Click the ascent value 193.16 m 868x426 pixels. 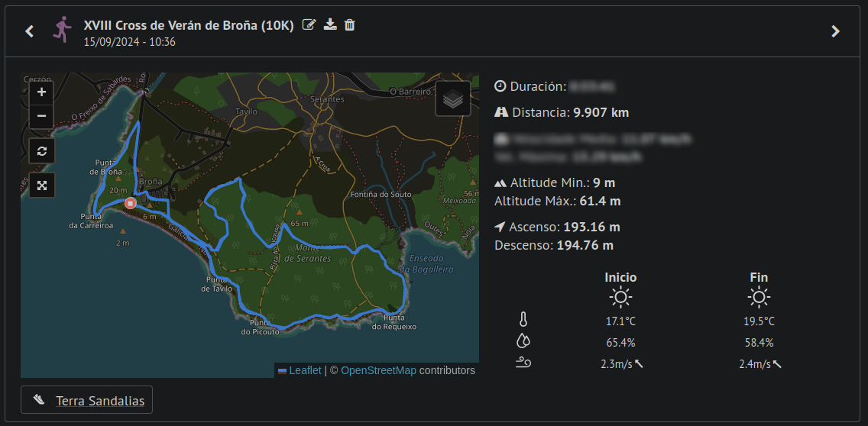(591, 227)
